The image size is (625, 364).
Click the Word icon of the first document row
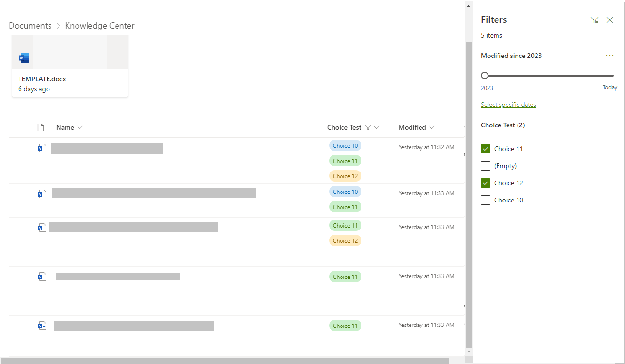42,148
